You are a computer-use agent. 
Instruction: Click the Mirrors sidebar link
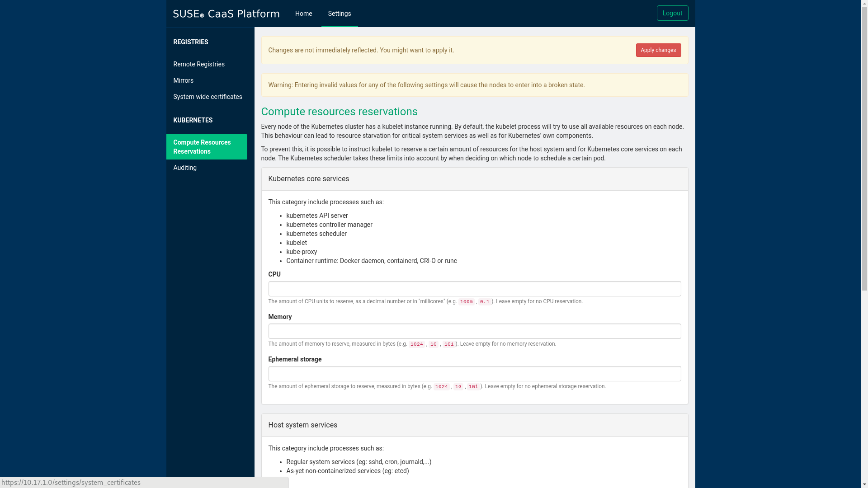pyautogui.click(x=183, y=80)
